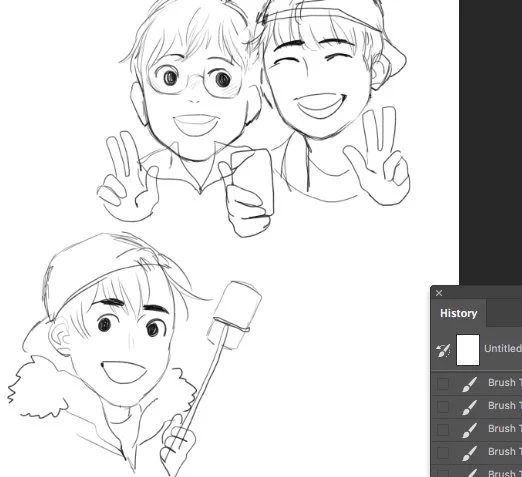Click the Untitled snapshot thumbnail
Image resolution: width=522 pixels, height=477 pixels.
click(468, 350)
